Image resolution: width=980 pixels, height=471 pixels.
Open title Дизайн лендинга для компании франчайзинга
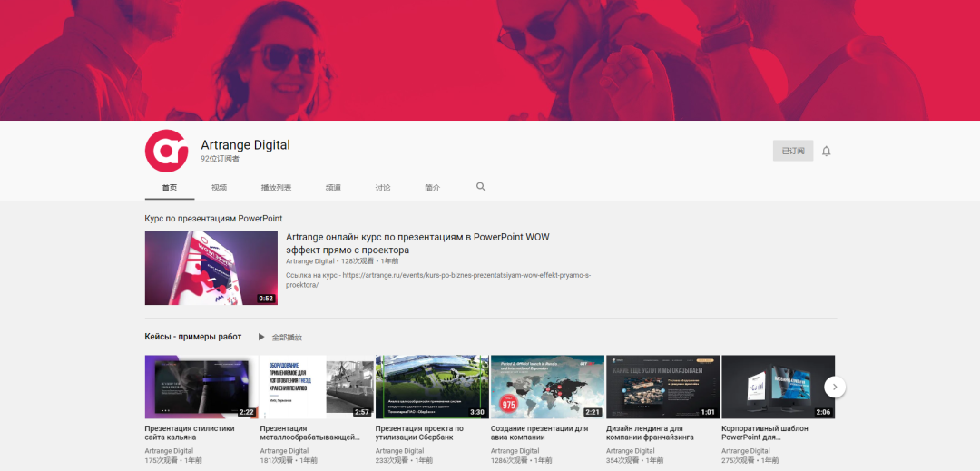(650, 433)
